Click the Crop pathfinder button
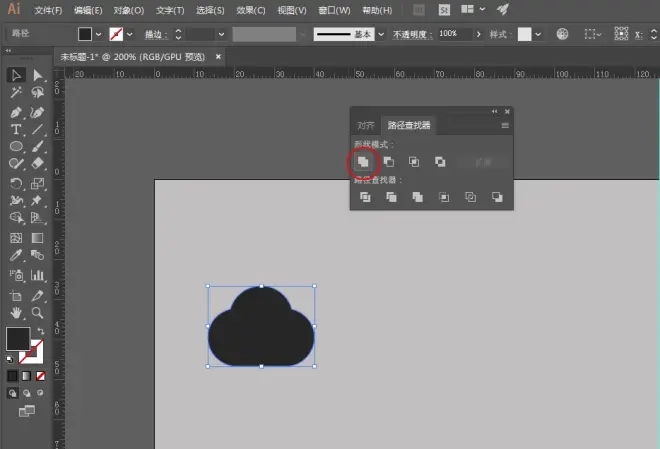Image resolution: width=660 pixels, height=449 pixels. pyautogui.click(x=444, y=197)
